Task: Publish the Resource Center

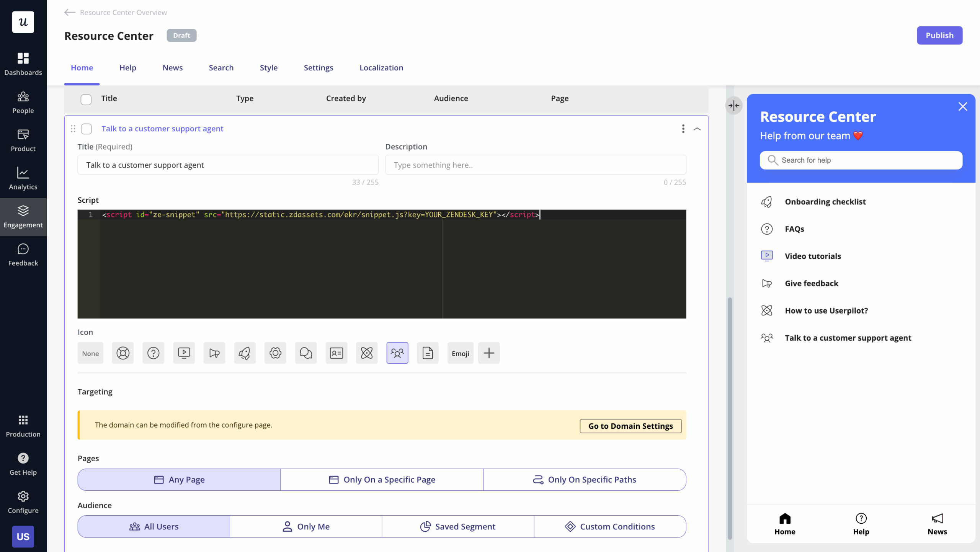Action: click(x=939, y=35)
